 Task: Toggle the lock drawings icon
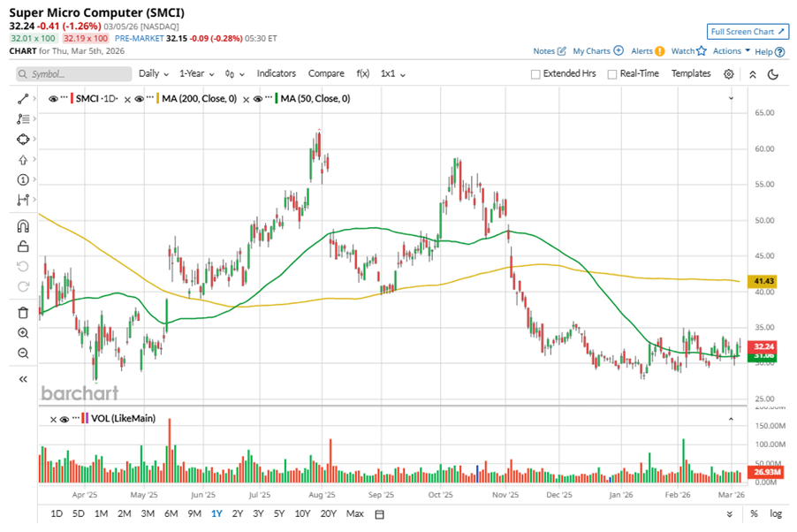[x=23, y=247]
